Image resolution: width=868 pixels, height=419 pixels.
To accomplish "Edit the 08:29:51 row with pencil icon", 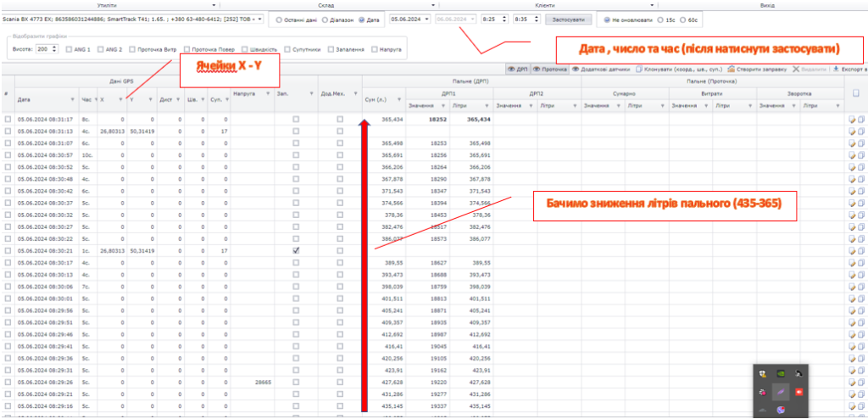I will point(851,322).
